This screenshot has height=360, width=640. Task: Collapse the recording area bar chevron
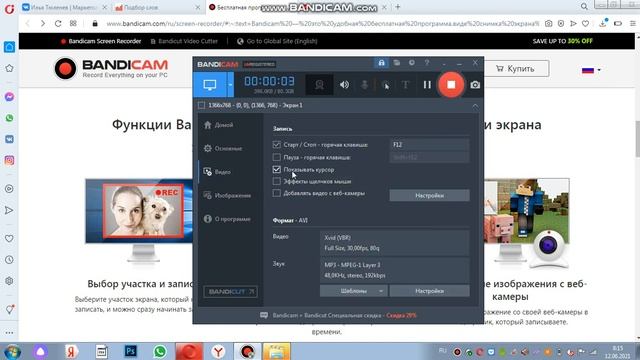(475, 106)
